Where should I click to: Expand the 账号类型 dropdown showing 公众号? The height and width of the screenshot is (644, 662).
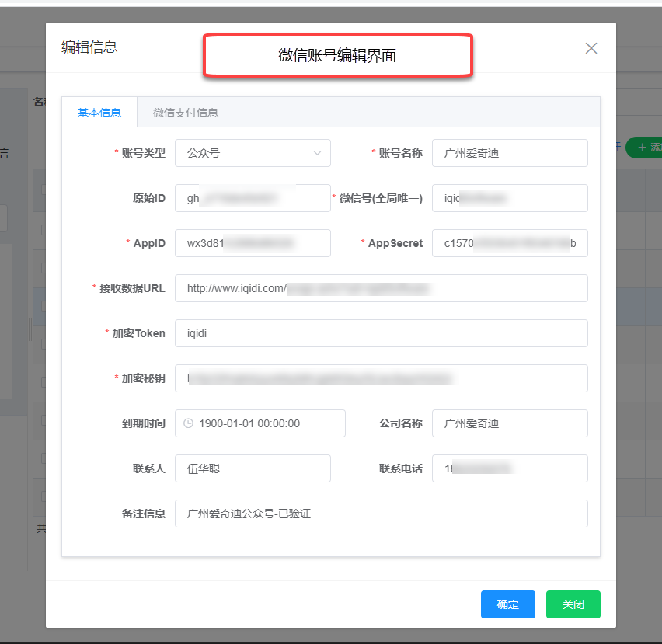253,153
